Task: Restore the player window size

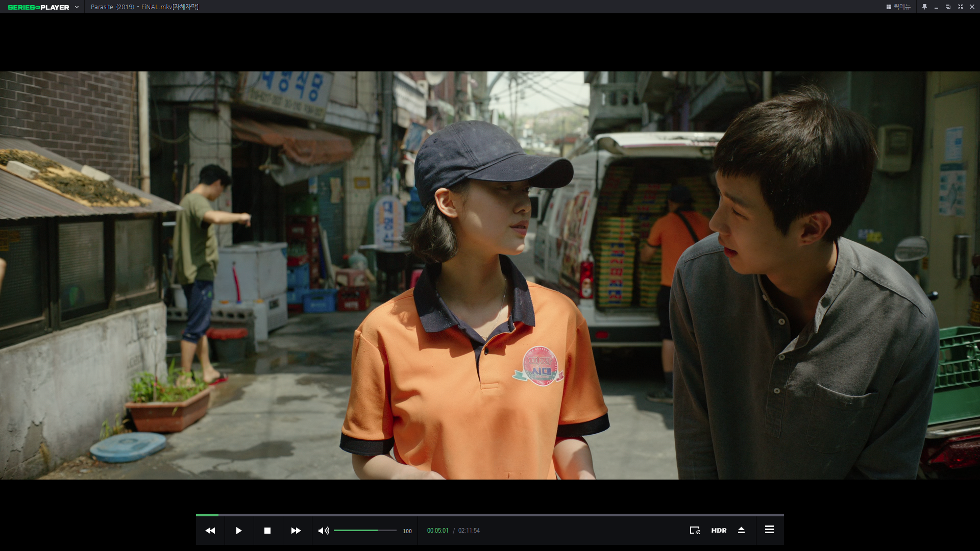Action: point(948,7)
